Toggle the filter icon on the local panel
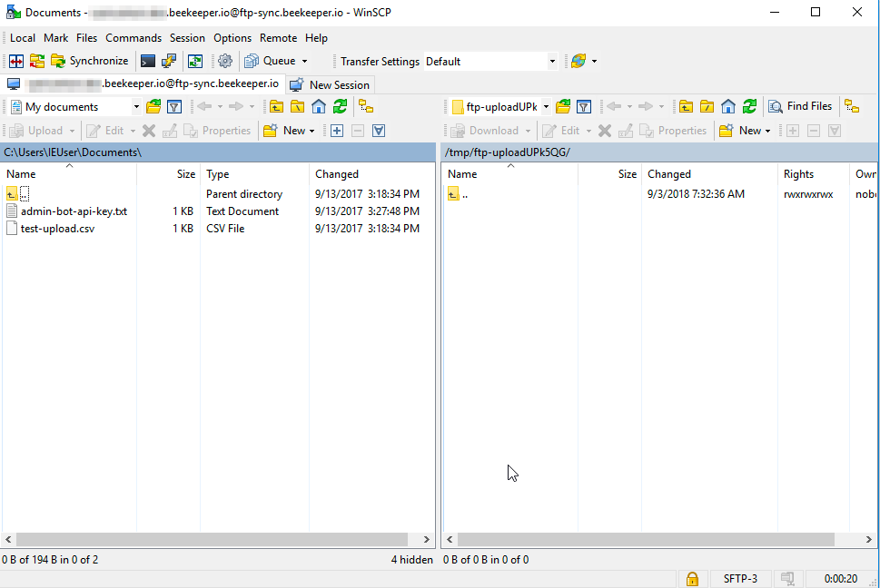The image size is (880, 588). [173, 106]
